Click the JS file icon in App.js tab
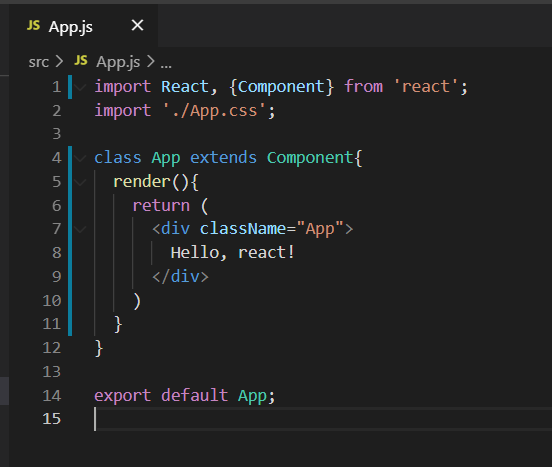This screenshot has width=552, height=467. coord(33,26)
